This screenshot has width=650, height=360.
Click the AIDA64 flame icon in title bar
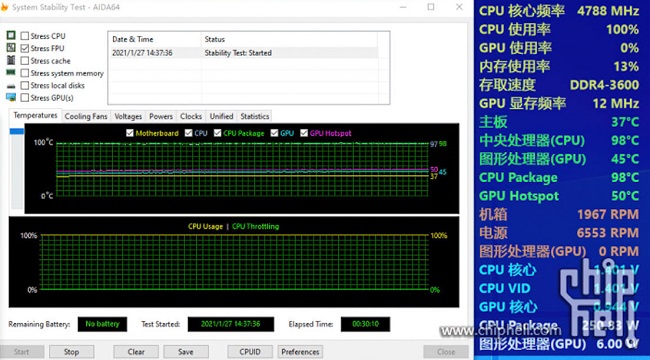pyautogui.click(x=4, y=7)
